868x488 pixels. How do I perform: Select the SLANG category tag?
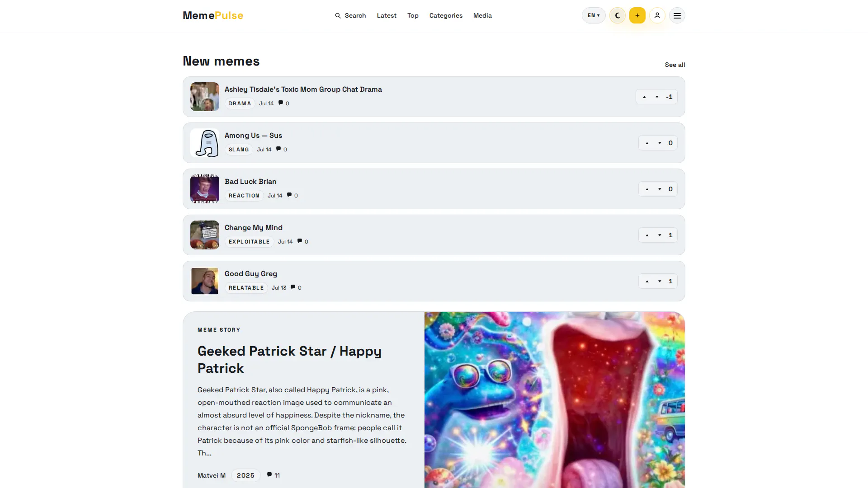239,150
